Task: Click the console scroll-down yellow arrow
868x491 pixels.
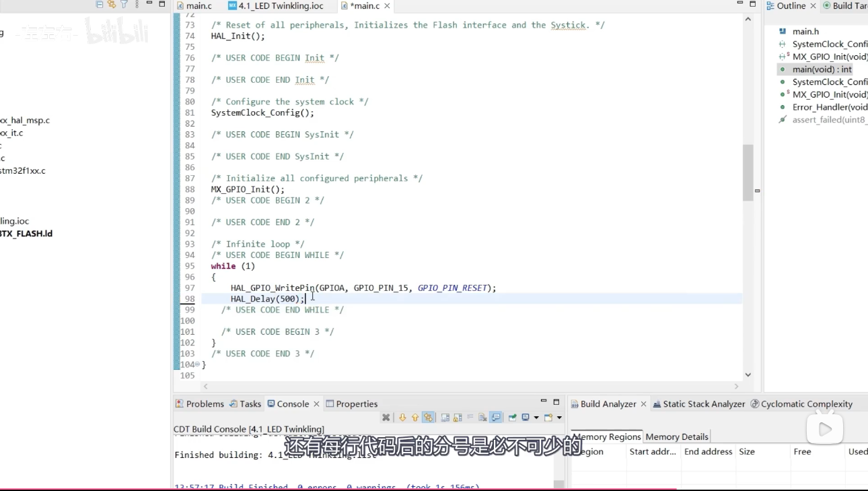Action: point(402,418)
